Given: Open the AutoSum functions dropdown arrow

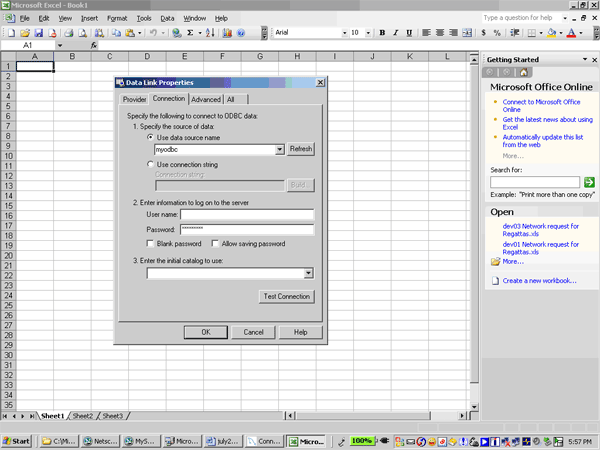Looking at the screenshot, I should point(200,33).
